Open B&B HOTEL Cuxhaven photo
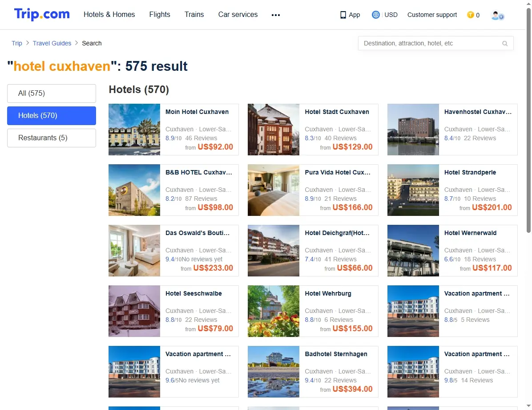The image size is (532, 410). point(134,190)
